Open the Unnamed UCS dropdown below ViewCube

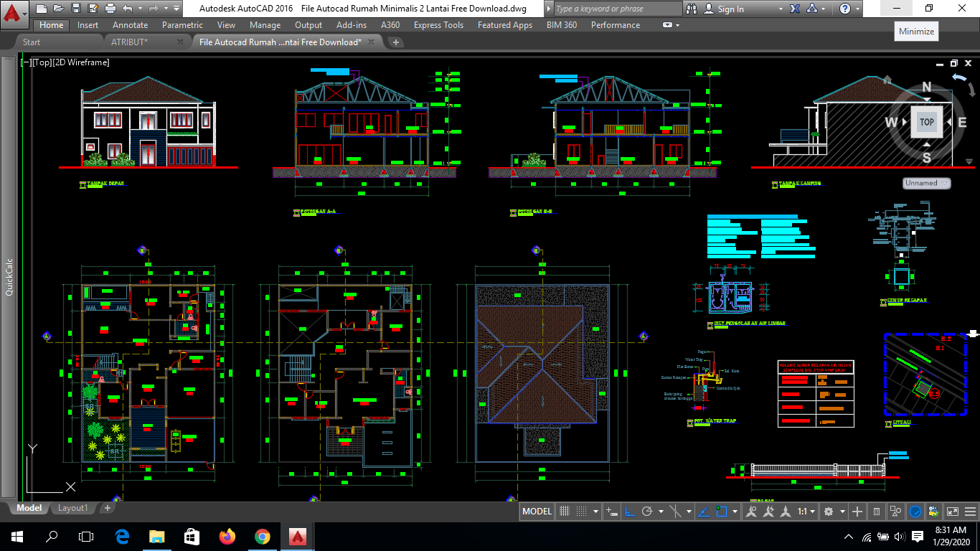(x=926, y=183)
